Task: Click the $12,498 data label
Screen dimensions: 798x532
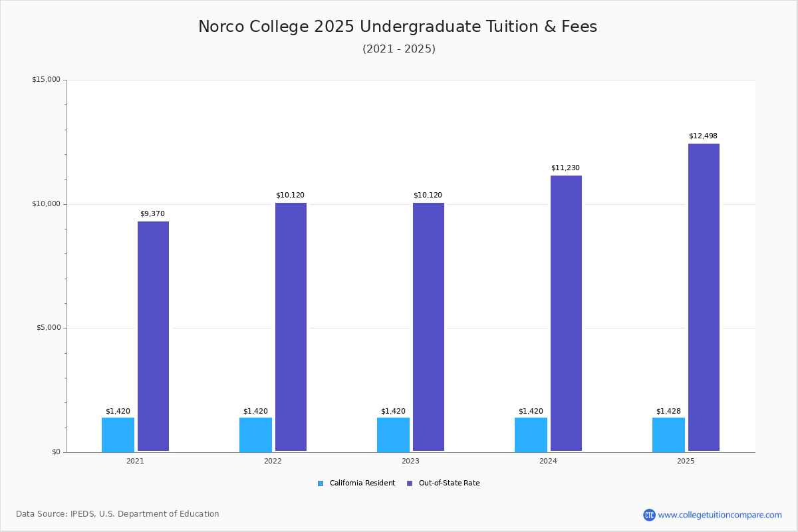Action: point(703,136)
